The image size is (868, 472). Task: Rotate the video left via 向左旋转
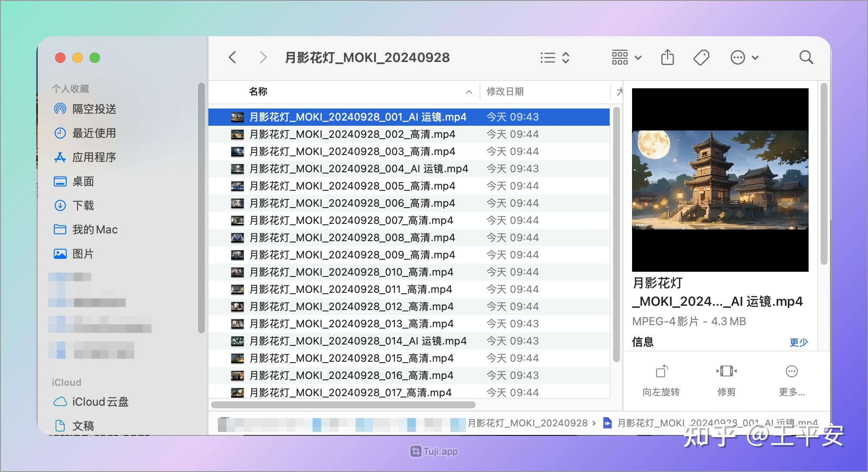661,379
